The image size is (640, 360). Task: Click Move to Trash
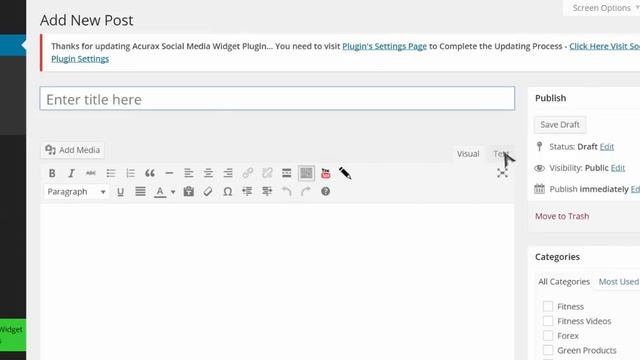click(562, 216)
